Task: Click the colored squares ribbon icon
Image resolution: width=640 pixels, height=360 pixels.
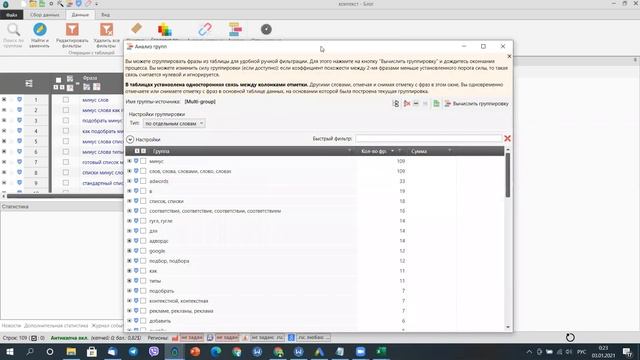Action: click(x=164, y=30)
